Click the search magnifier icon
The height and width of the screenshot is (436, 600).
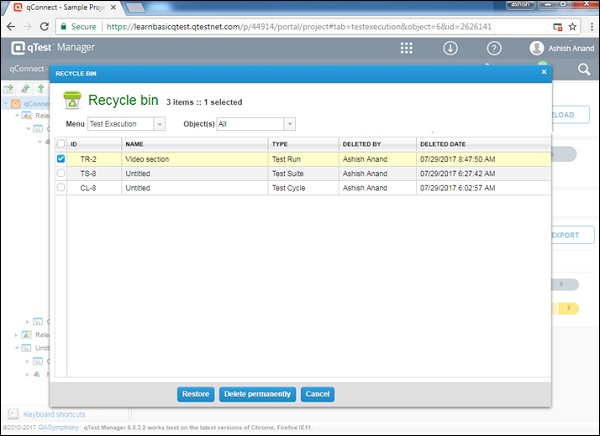[x=584, y=70]
